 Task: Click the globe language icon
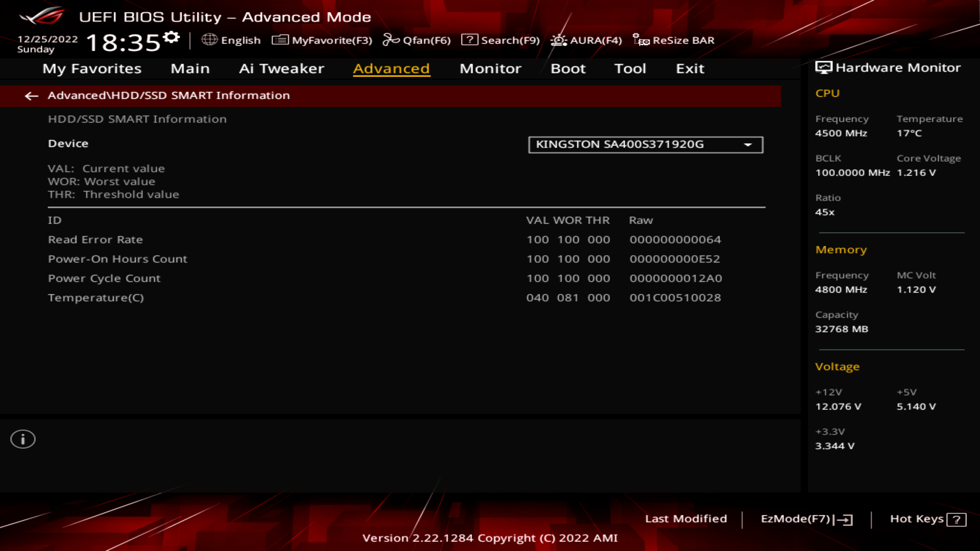[209, 40]
